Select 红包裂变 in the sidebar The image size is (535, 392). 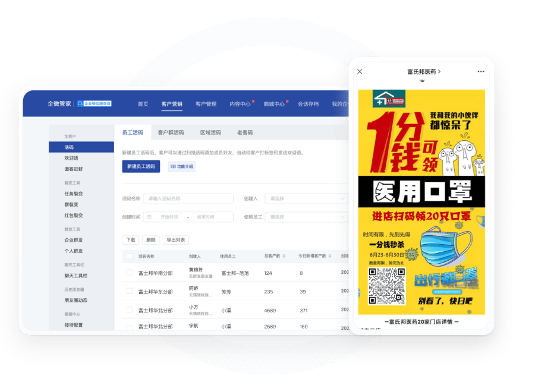(x=74, y=216)
